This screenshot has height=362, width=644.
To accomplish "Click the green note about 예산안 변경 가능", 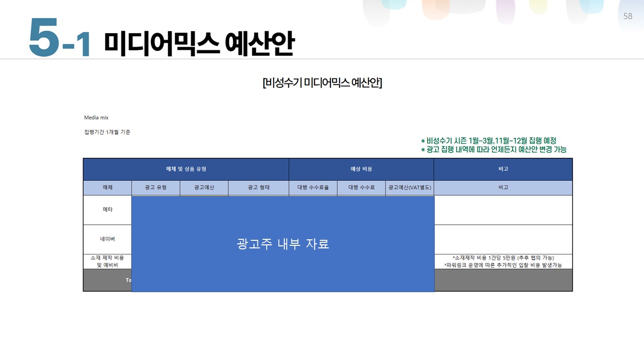I will click(x=493, y=149).
